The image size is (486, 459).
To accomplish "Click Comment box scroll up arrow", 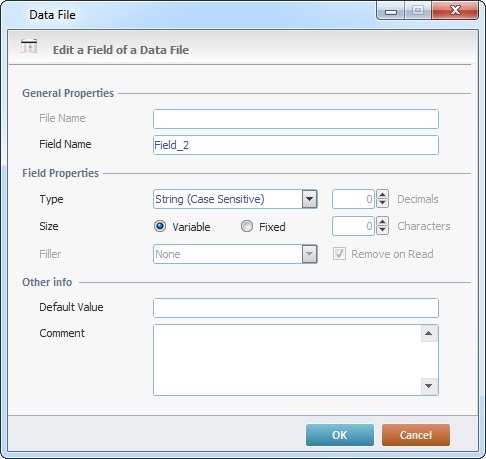I will 429,334.
